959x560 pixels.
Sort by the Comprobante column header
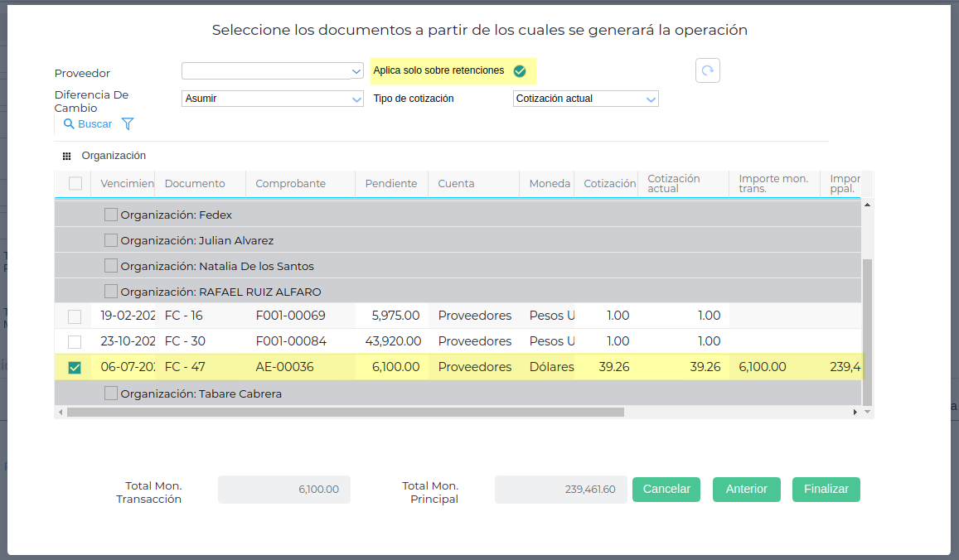click(x=291, y=184)
